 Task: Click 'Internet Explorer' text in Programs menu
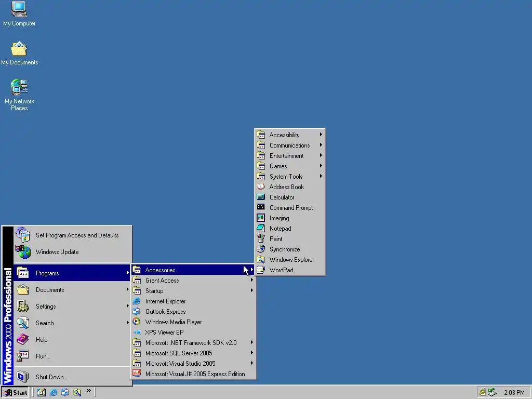pyautogui.click(x=165, y=301)
